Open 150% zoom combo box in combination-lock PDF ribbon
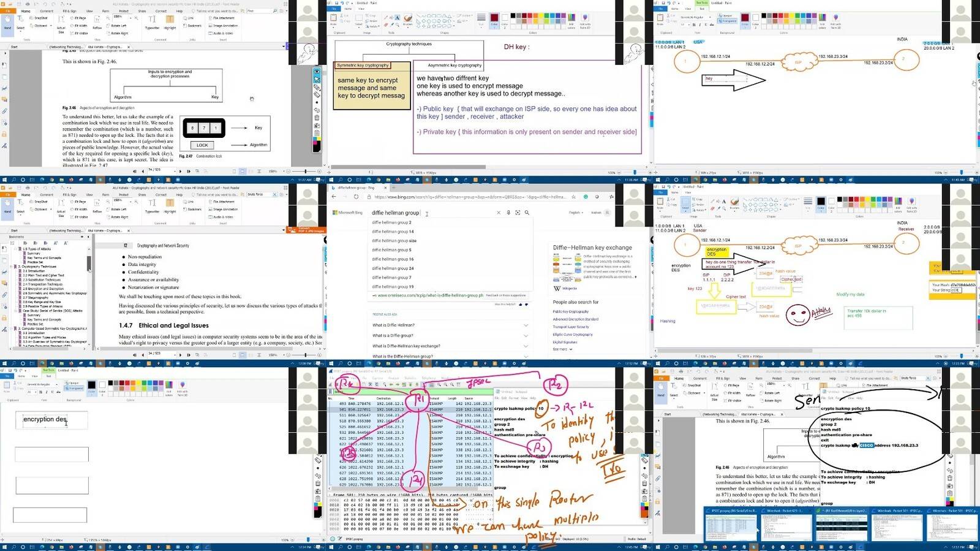 [x=123, y=17]
